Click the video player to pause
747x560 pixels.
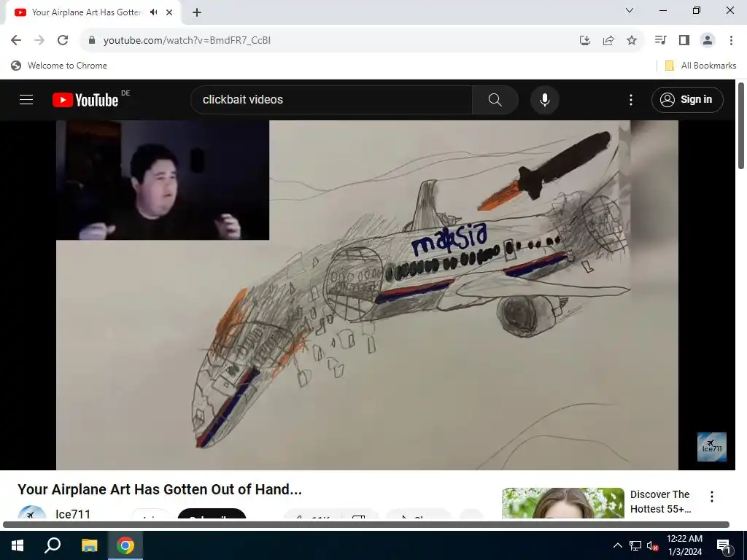(x=367, y=295)
